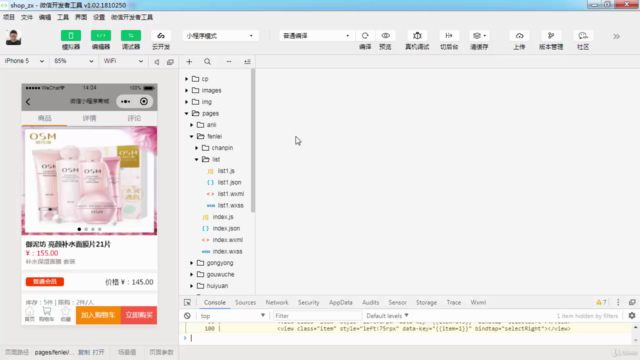640x360 pixels.
Task: Show more toolbar items chevron
Action: [616, 36]
